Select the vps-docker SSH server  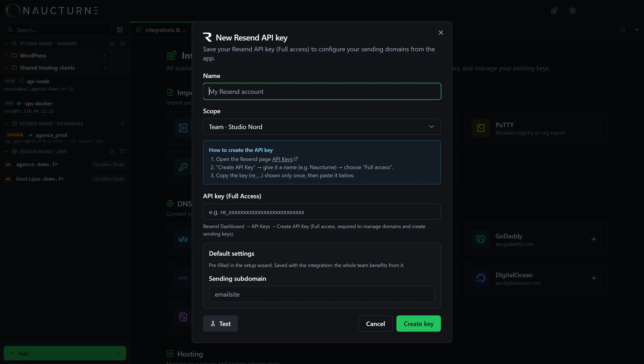click(x=64, y=107)
